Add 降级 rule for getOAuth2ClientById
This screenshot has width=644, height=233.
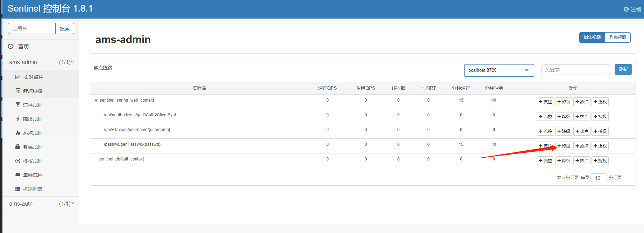coord(564,117)
